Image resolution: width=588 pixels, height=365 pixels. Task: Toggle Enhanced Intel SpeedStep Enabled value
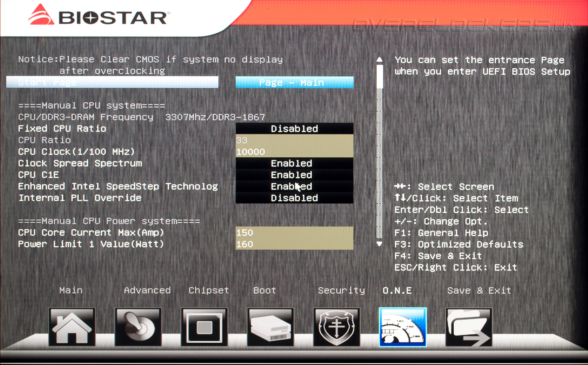(294, 187)
